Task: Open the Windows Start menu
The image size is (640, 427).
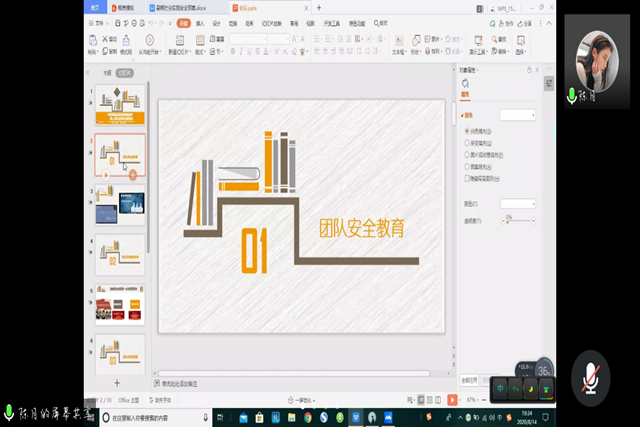Action: coord(93,416)
